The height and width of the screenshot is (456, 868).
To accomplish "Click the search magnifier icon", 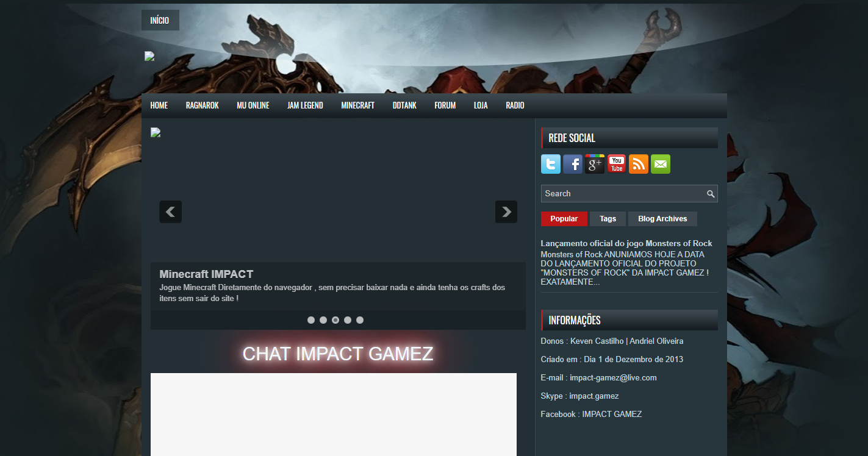I will click(x=710, y=194).
